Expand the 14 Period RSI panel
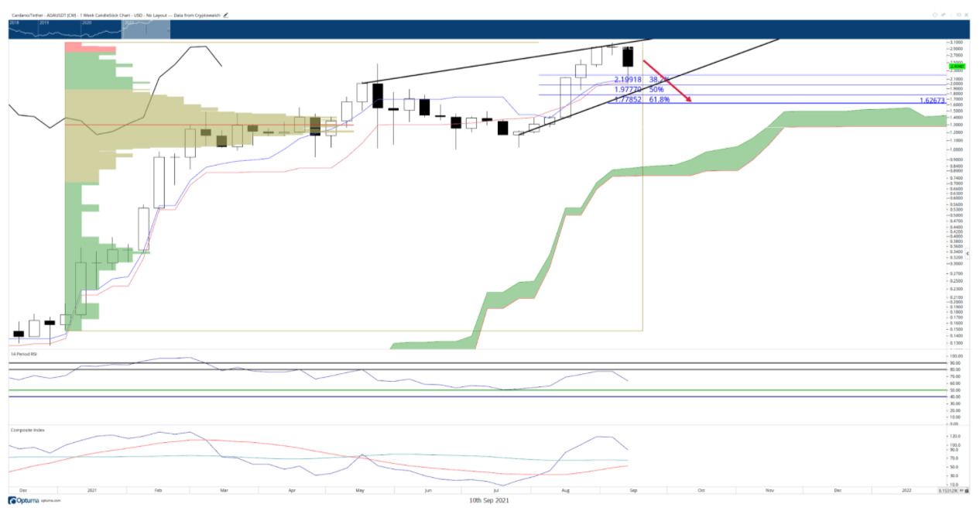The image size is (980, 511). pos(23,353)
